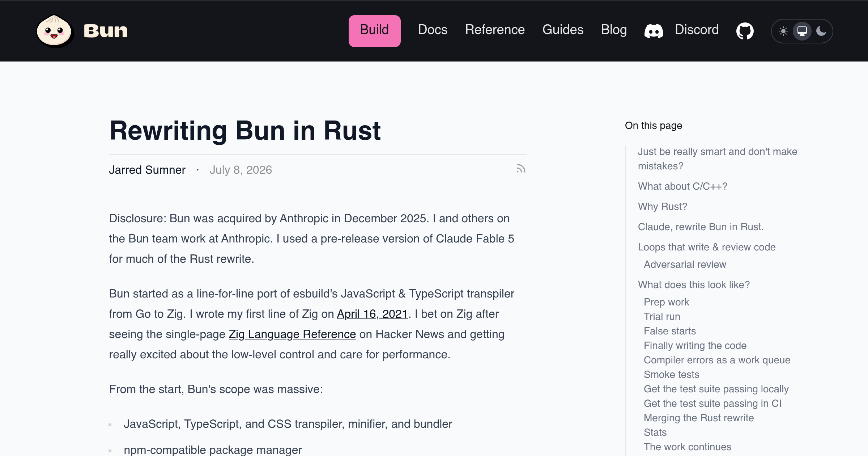Click the pink Build button
Screen dimensions: 868x456
click(x=374, y=31)
